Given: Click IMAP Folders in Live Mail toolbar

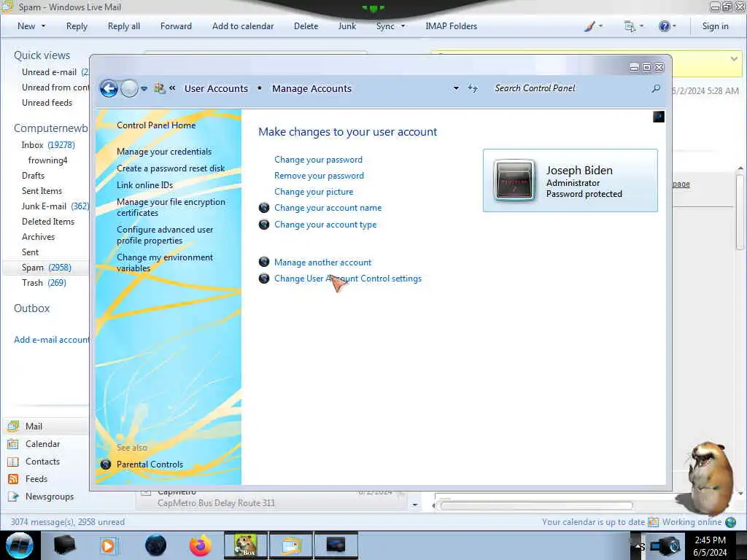Looking at the screenshot, I should [451, 26].
